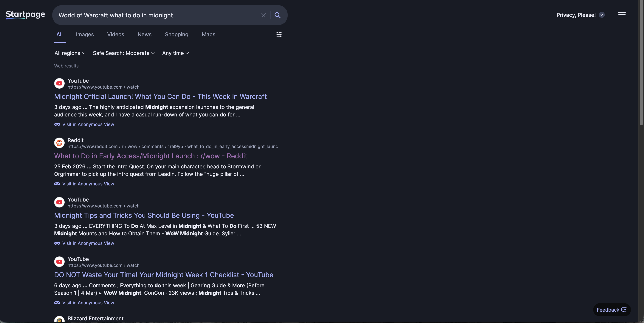Switch to the News tab
The width and height of the screenshot is (644, 323).
click(x=145, y=35)
